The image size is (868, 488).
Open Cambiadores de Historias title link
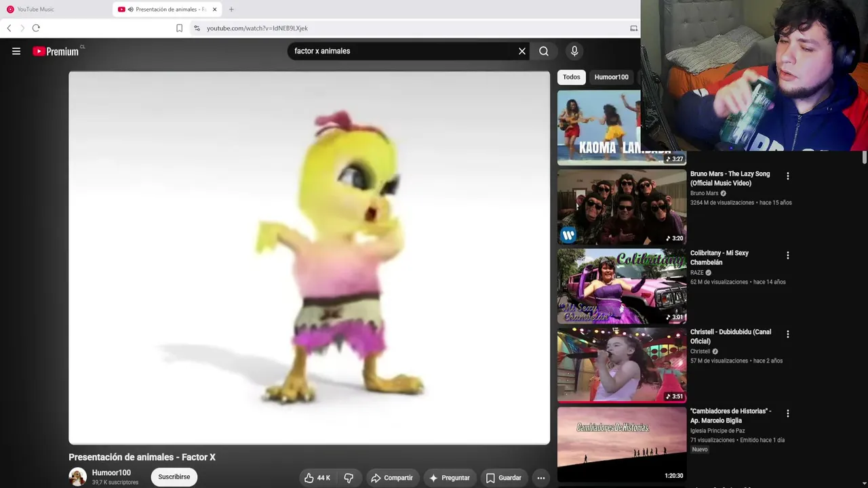pos(731,415)
